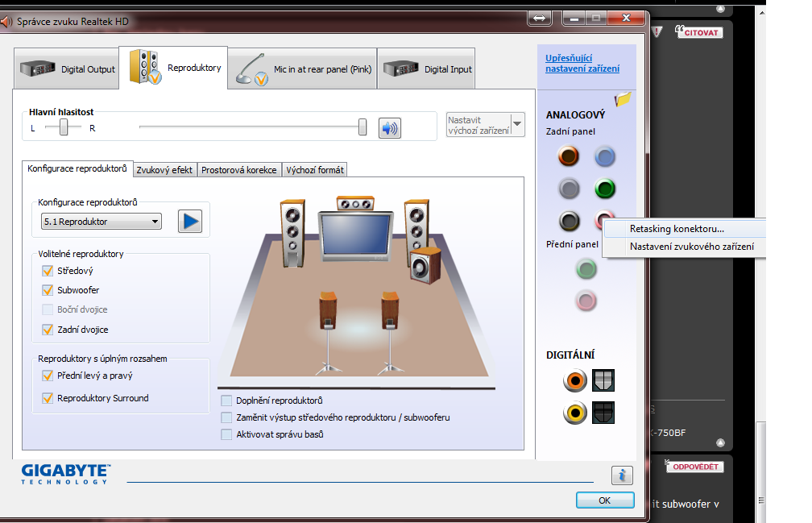Open Mic in at rear panel (Pink) tab
The height and width of the screenshot is (523, 812).
pos(302,68)
